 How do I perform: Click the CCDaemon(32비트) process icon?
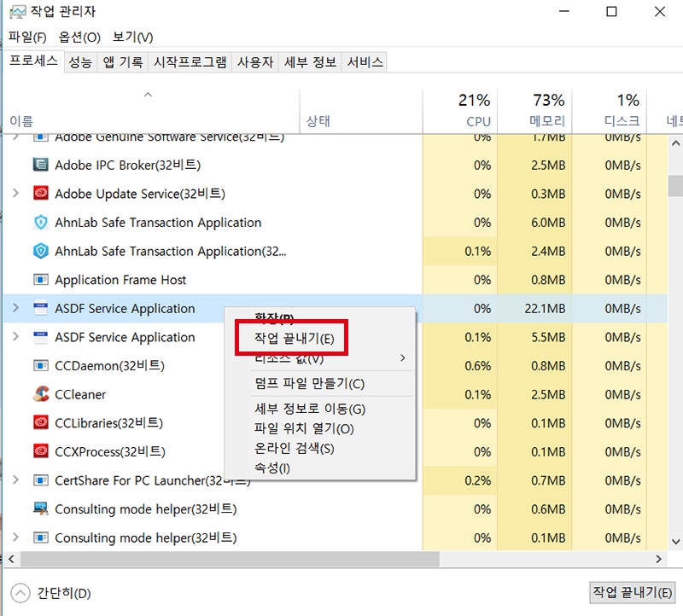[x=40, y=365]
